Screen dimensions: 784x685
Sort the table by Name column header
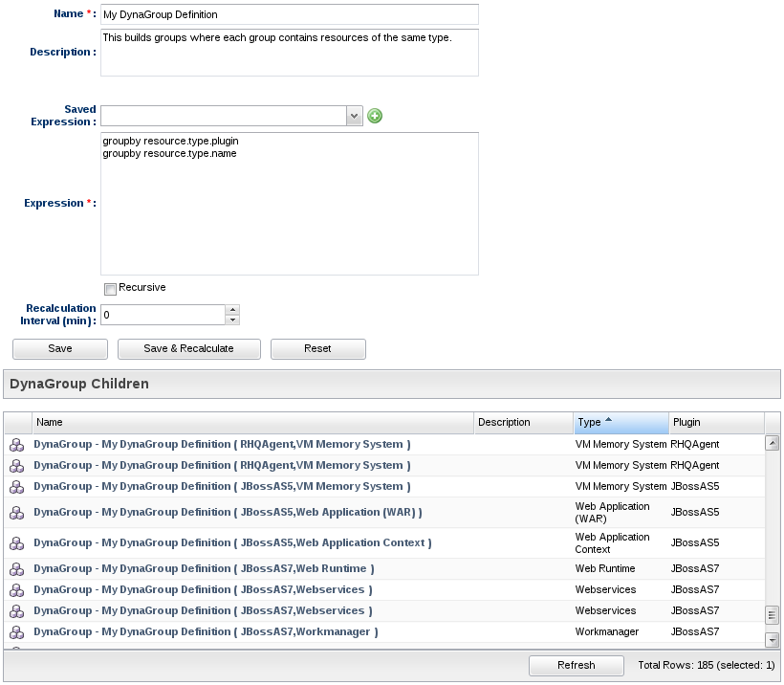point(253,422)
